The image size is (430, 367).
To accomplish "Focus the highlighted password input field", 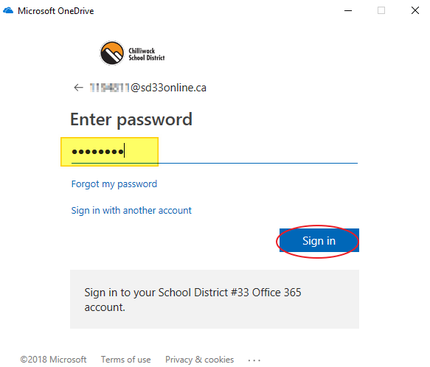I will (214, 152).
